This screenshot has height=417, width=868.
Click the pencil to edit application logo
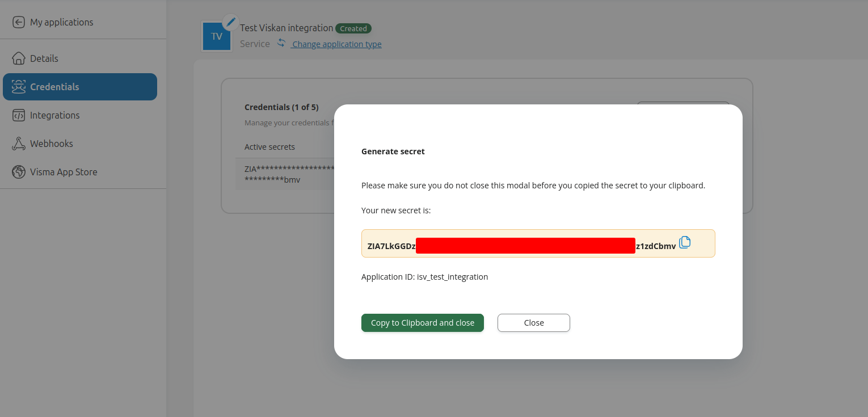pos(231,22)
